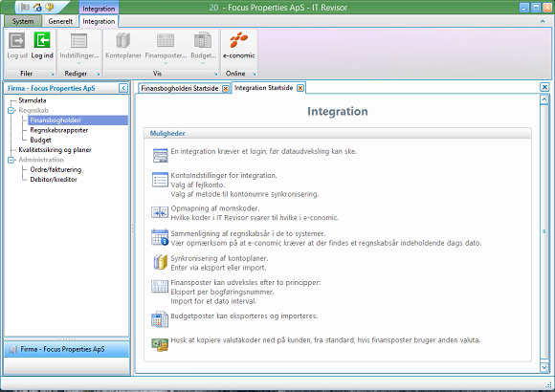This screenshot has width=555, height=392.
Task: Close all documents with the X button
Action: tap(544, 87)
